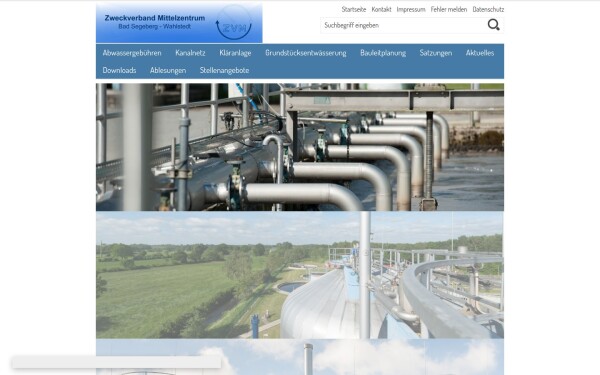Image resolution: width=600 pixels, height=375 pixels.
Task: Click the pipes photo banner
Action: pyautogui.click(x=300, y=147)
